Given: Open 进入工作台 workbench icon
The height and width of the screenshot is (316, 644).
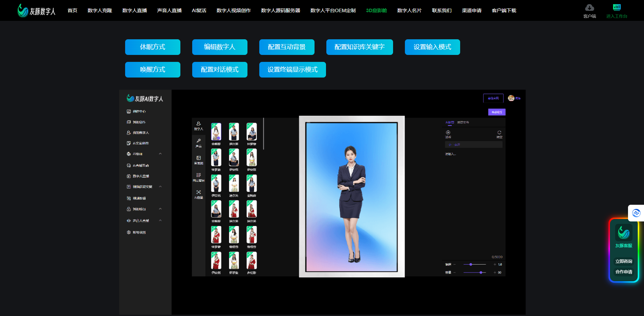Looking at the screenshot, I should tap(617, 8).
